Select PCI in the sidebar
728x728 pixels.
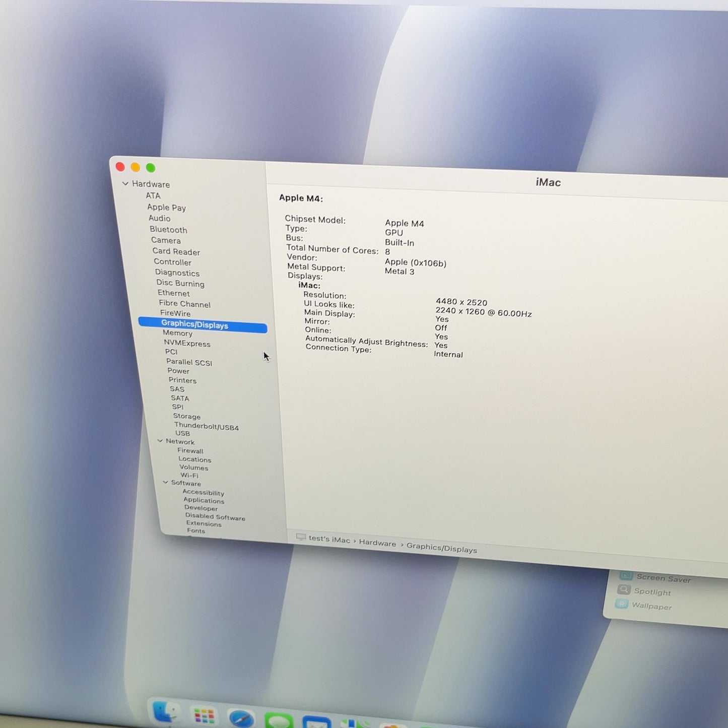point(171,352)
